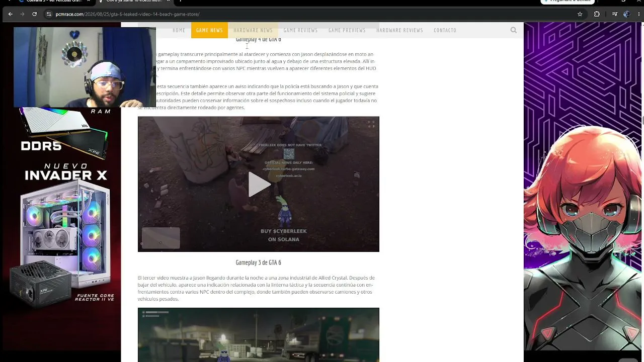This screenshot has height=362, width=644.
Task: Reload the pcmrace.com page
Action: click(x=34, y=14)
